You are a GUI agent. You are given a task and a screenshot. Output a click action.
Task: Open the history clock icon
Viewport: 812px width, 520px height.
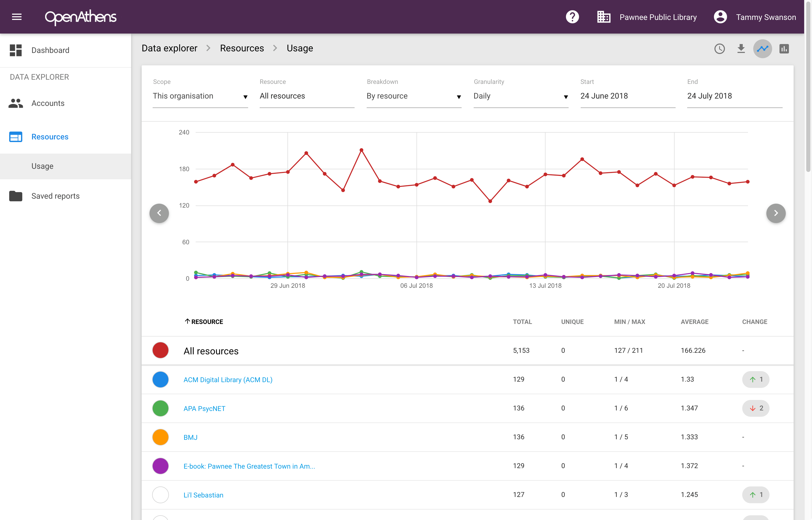click(719, 49)
